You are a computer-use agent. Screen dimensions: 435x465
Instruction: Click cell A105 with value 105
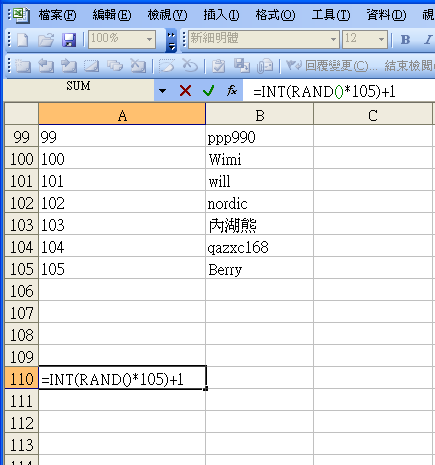pyautogui.click(x=122, y=268)
